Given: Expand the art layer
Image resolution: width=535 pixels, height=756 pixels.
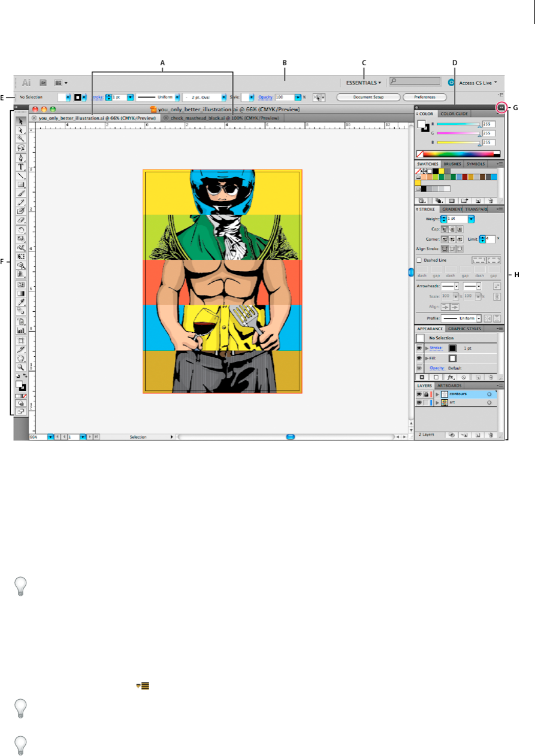Looking at the screenshot, I should point(437,403).
